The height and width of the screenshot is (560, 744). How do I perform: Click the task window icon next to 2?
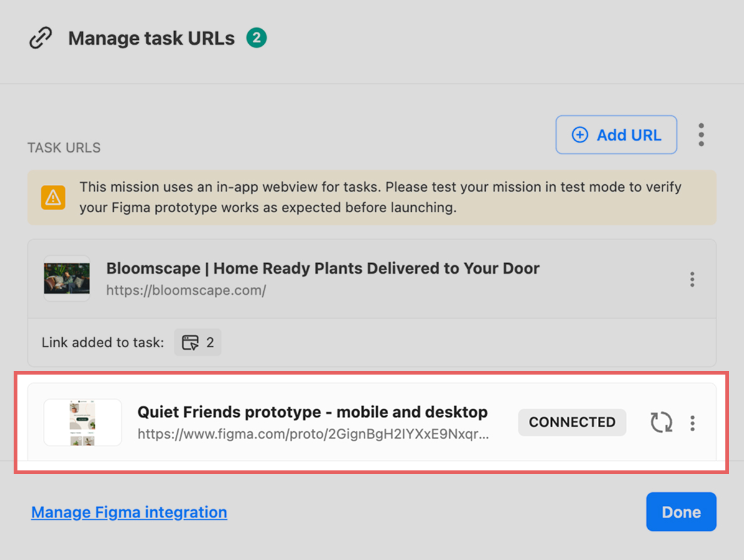[191, 342]
